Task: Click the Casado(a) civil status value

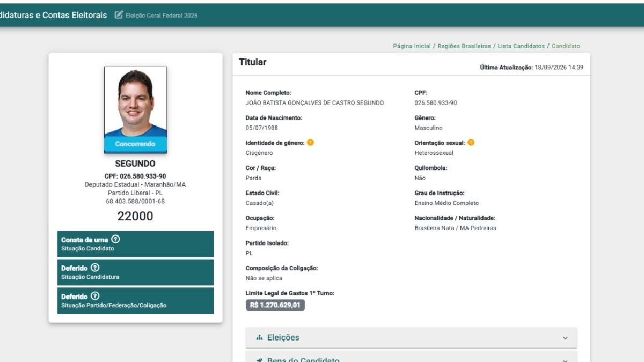Action: pos(260,203)
